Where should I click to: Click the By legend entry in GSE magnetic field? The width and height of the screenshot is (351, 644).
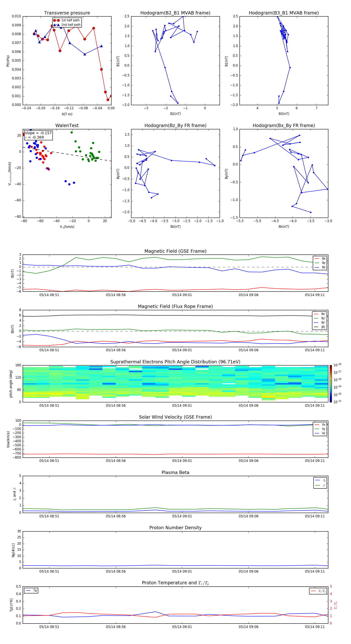320,263
